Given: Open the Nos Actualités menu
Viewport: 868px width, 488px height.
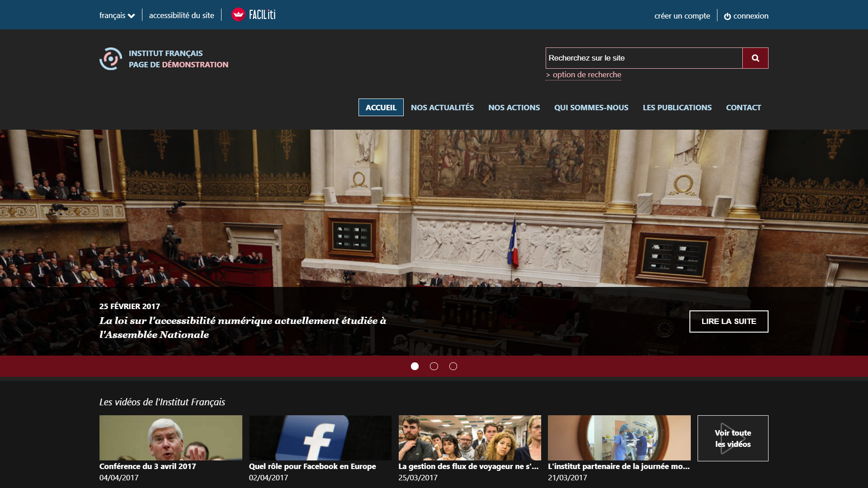Looking at the screenshot, I should click(442, 108).
